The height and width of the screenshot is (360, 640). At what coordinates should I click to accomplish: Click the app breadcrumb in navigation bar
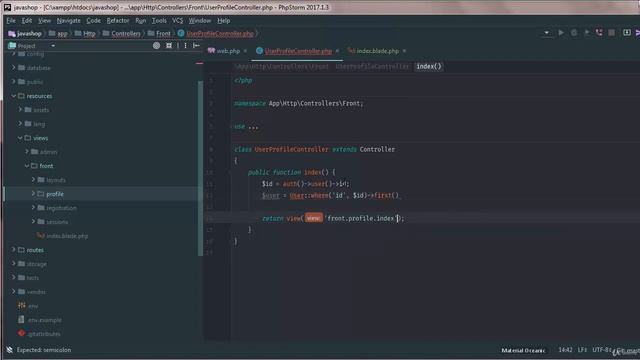[x=58, y=33]
